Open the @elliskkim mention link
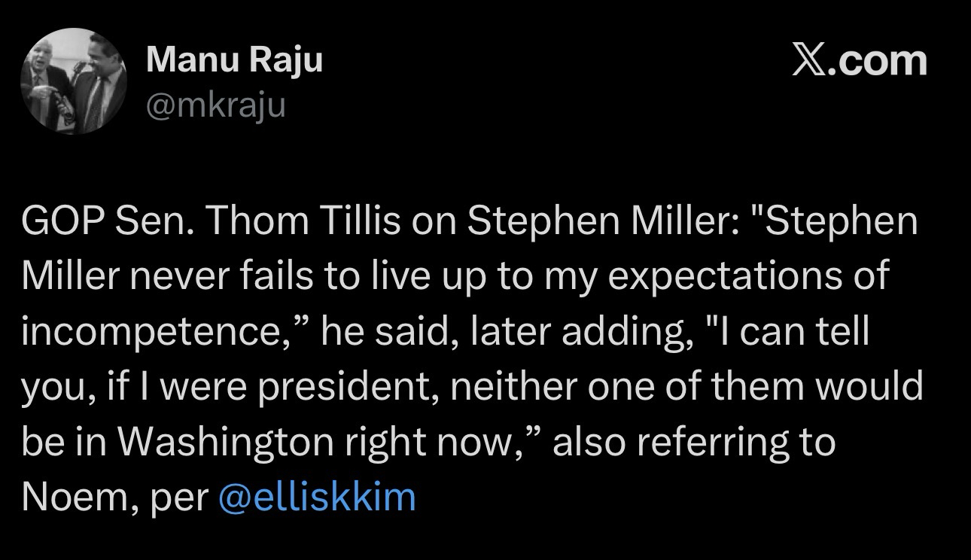This screenshot has height=560, width=971. click(316, 498)
